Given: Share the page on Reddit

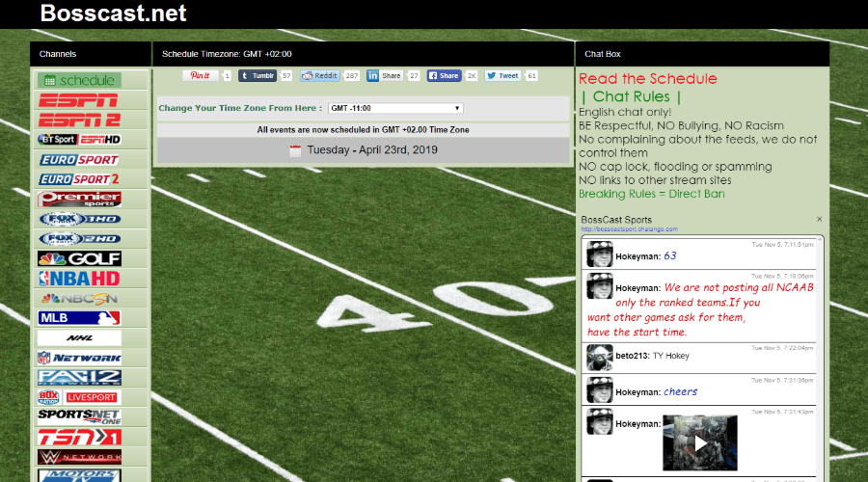Looking at the screenshot, I should (319, 75).
